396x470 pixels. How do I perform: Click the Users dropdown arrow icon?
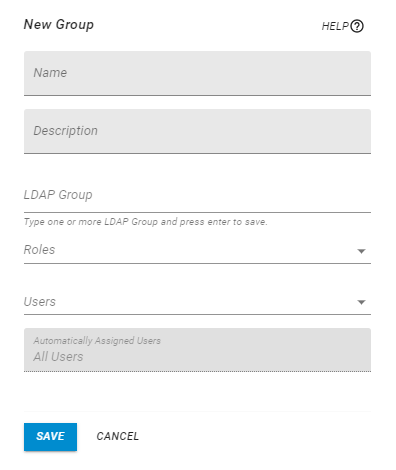pyautogui.click(x=361, y=302)
